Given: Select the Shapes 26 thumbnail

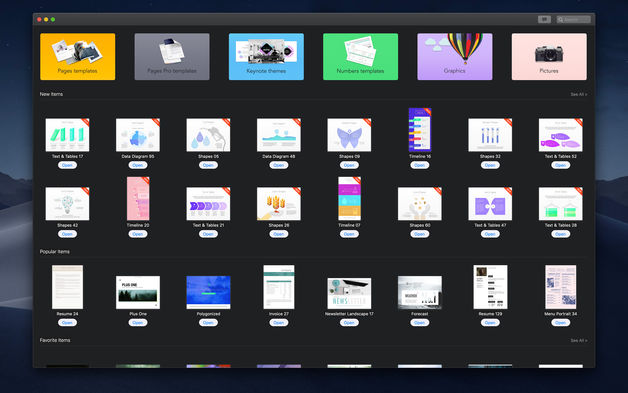Looking at the screenshot, I should pos(279,204).
